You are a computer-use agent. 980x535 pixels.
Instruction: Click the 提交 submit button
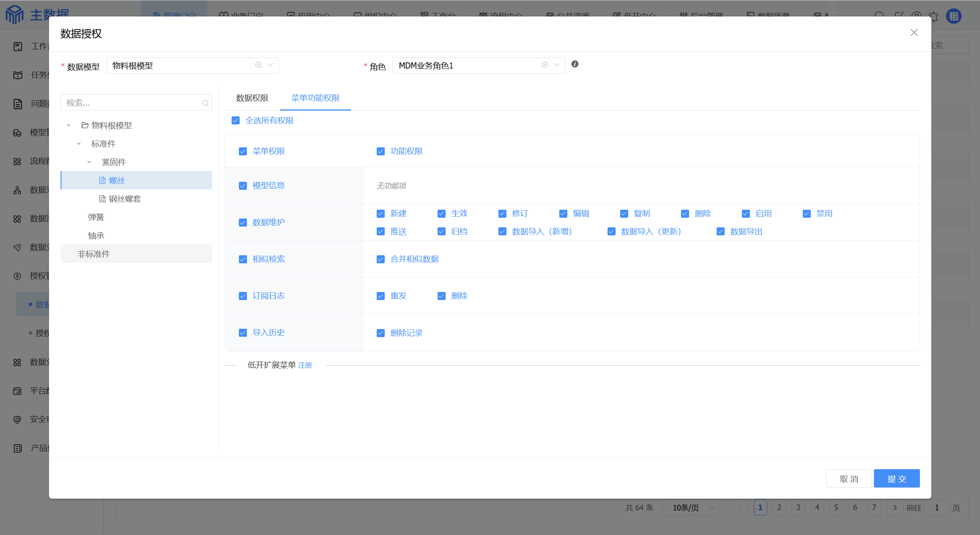(896, 478)
